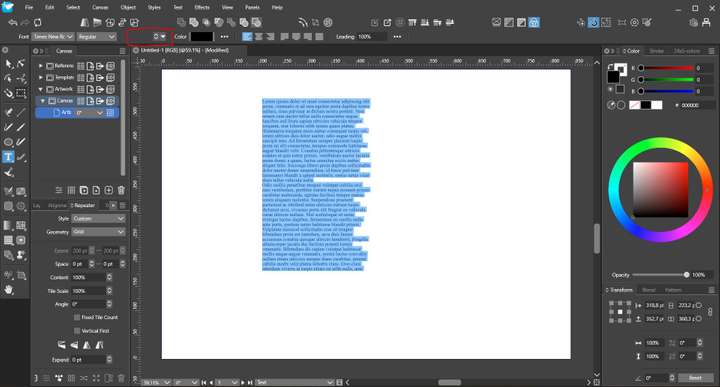Screen dimensions: 720x387
Task: Adjust the Opacity slider handle
Action: 686,275
